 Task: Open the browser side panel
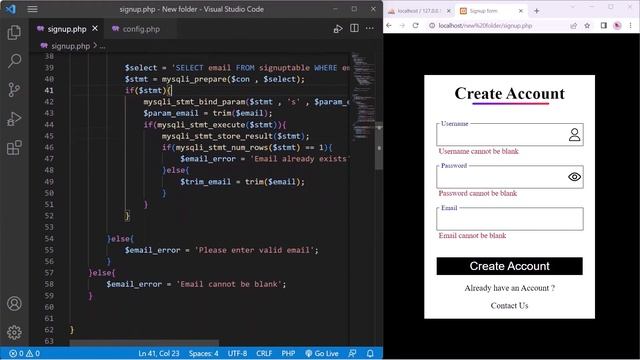[604, 25]
